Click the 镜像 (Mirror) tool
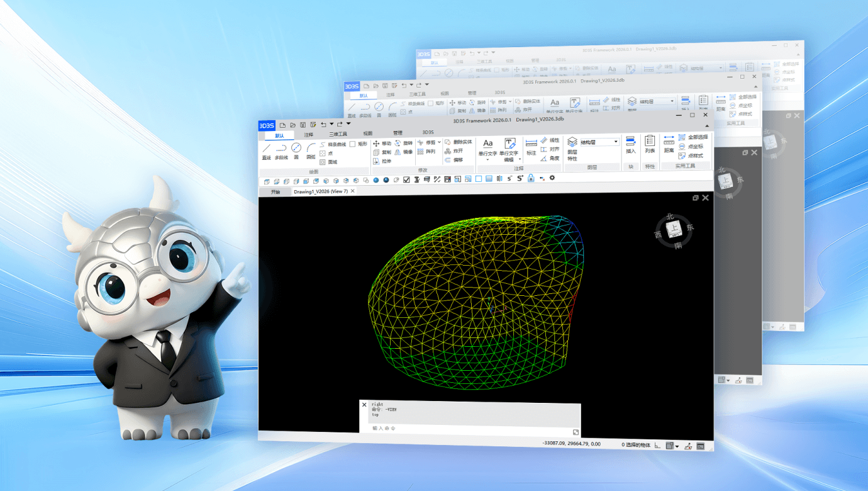 pyautogui.click(x=403, y=152)
